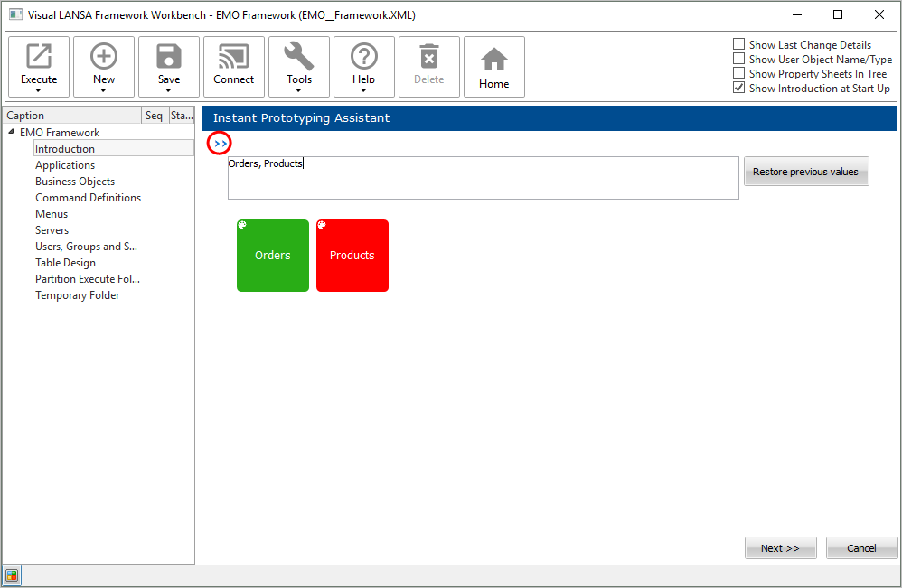902x588 pixels.
Task: Click the Next >> button
Action: click(x=780, y=547)
